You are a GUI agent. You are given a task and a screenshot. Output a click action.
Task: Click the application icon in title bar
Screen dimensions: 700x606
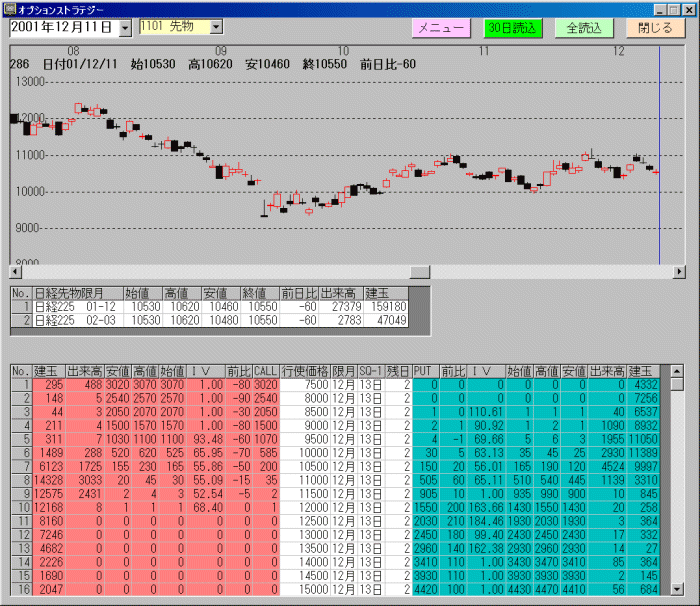point(9,8)
